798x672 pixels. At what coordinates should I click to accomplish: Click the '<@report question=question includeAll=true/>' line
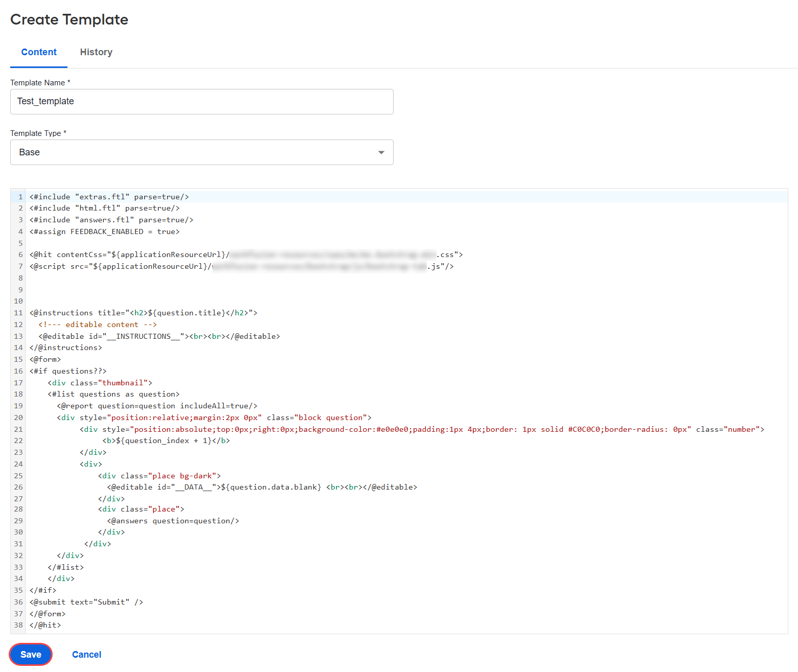[x=157, y=406]
